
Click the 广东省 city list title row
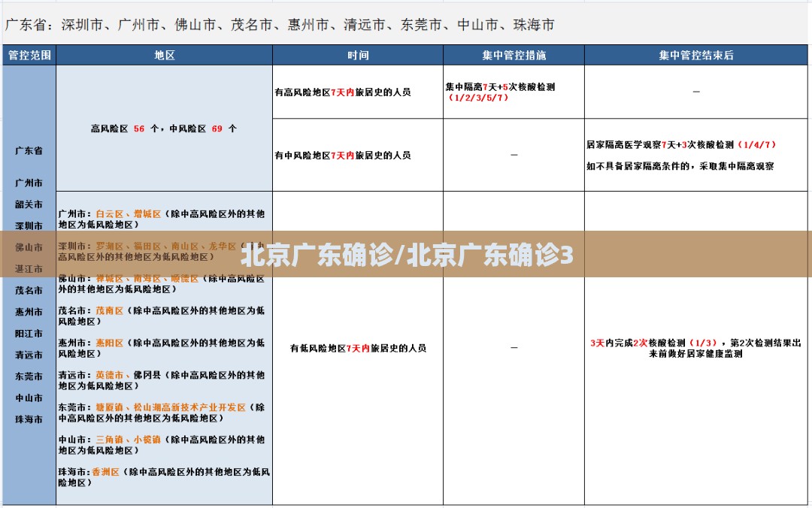(x=280, y=25)
